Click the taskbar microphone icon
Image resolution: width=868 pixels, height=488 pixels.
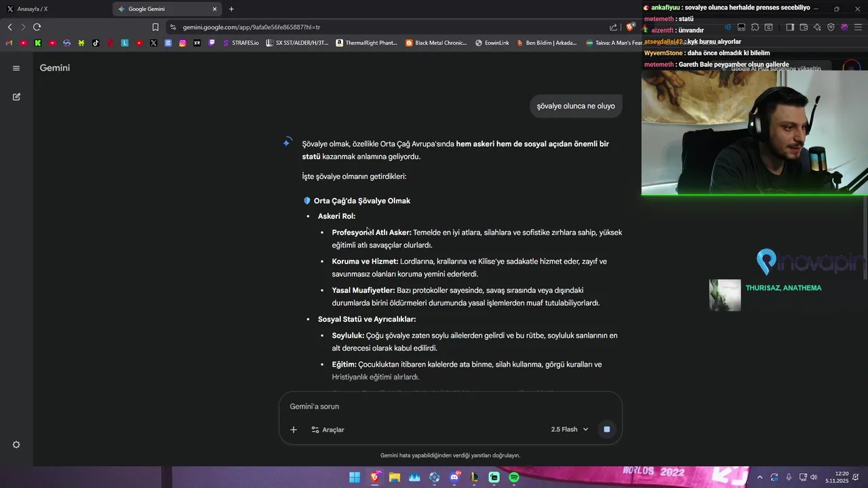click(x=789, y=477)
